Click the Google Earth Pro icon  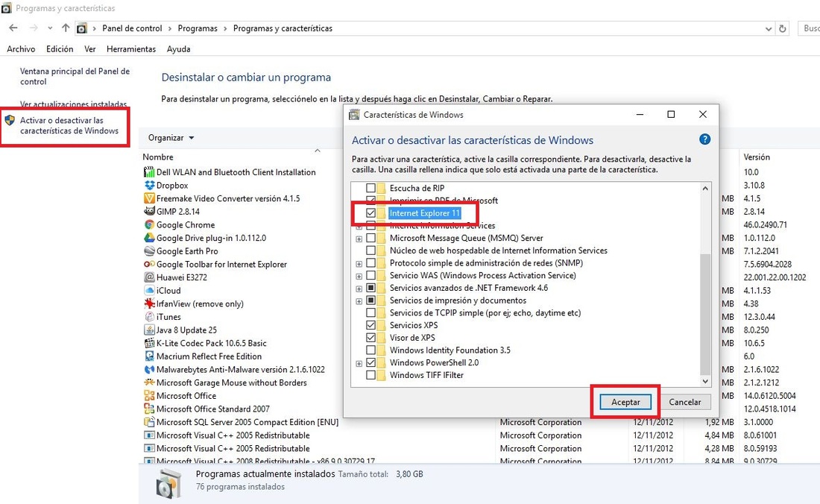pos(149,251)
